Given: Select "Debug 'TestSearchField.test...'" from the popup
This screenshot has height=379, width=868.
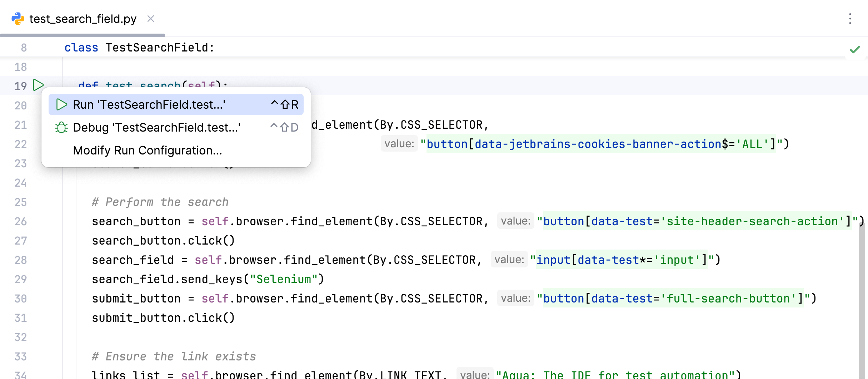Looking at the screenshot, I should click(x=157, y=127).
